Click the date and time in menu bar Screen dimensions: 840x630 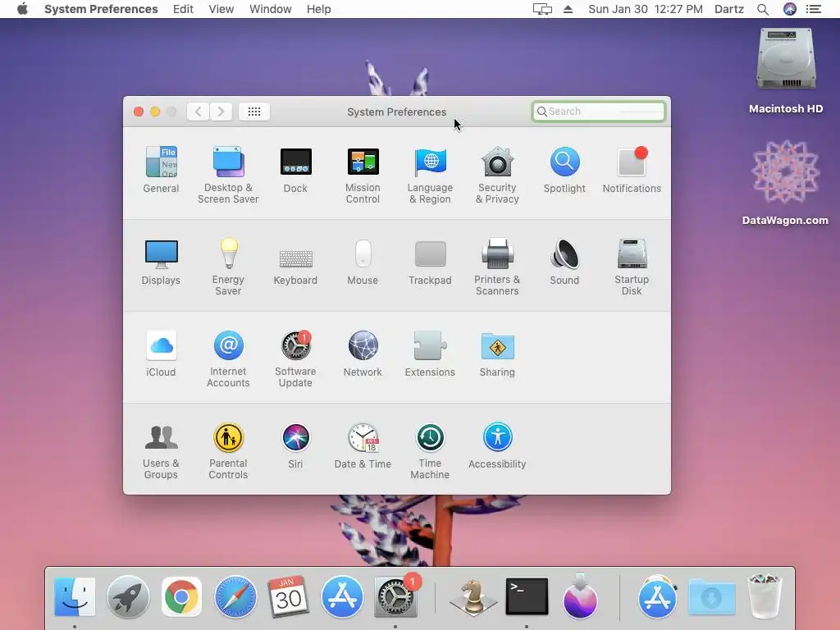[646, 9]
